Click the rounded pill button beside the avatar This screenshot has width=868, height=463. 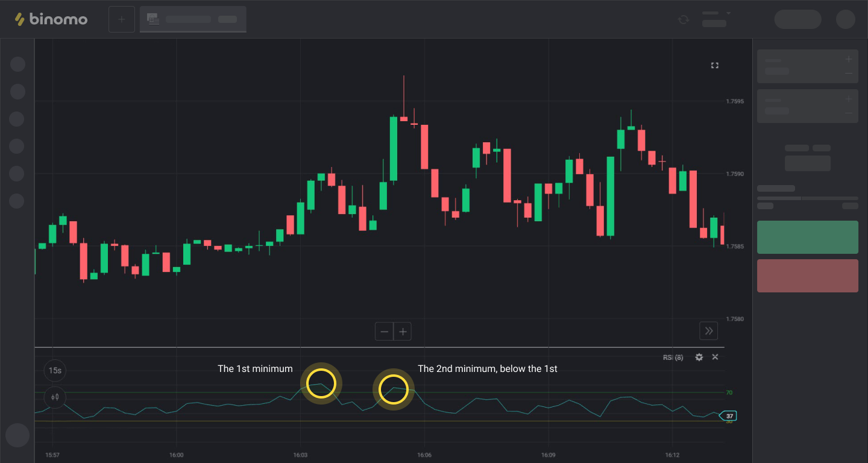(797, 19)
